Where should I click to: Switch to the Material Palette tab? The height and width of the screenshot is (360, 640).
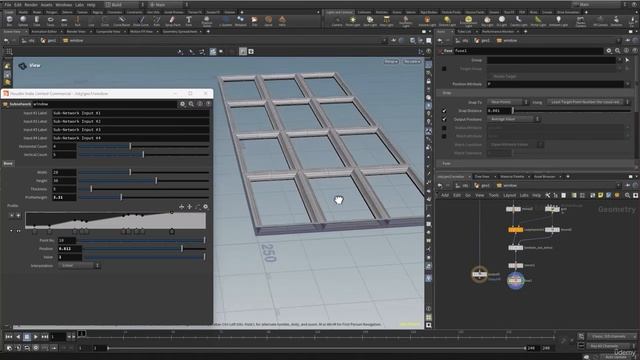pyautogui.click(x=512, y=177)
